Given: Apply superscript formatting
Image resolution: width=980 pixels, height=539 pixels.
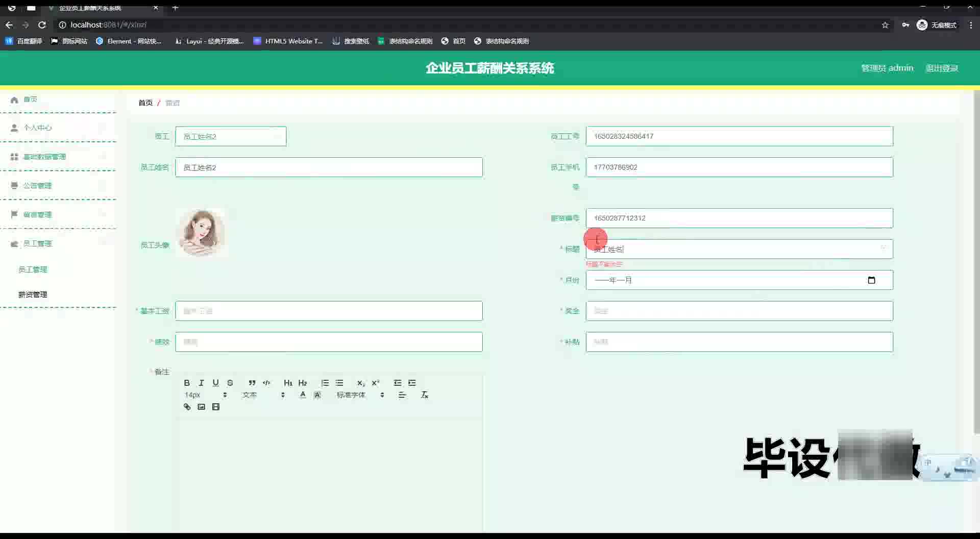Looking at the screenshot, I should [x=376, y=383].
